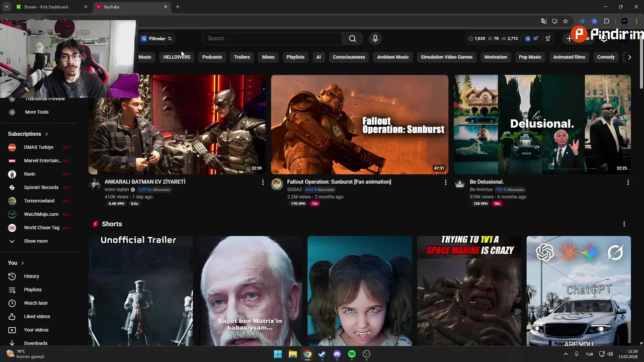The image size is (644, 362).
Task: Open the Unofficial Trailer Short
Action: 141,291
